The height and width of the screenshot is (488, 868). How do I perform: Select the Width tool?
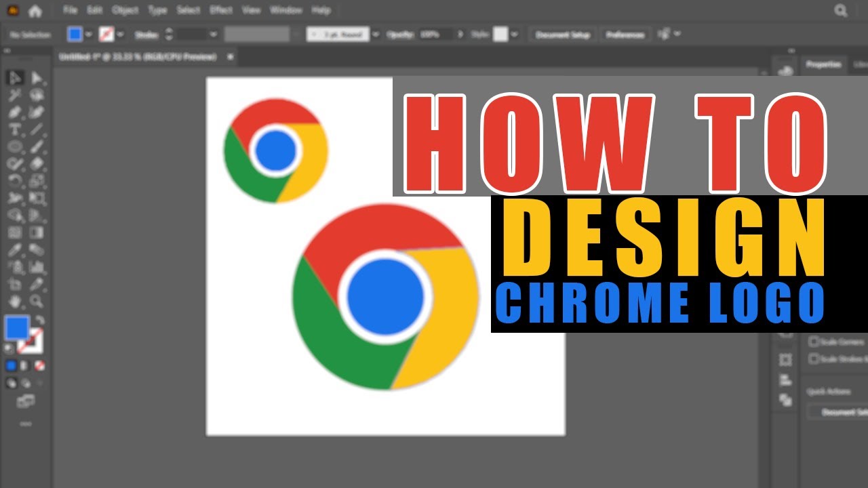(x=15, y=199)
